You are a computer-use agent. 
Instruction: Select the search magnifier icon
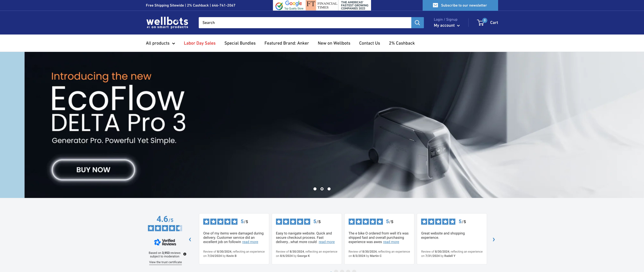click(x=417, y=23)
